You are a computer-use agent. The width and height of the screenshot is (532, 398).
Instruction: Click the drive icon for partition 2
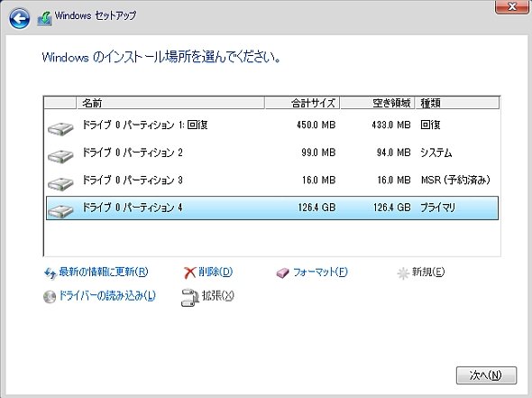[x=60, y=156]
